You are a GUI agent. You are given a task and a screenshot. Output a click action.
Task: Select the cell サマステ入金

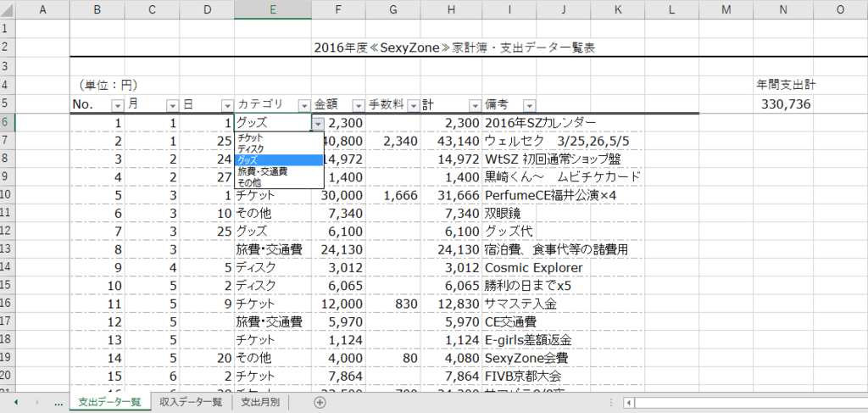click(x=521, y=304)
